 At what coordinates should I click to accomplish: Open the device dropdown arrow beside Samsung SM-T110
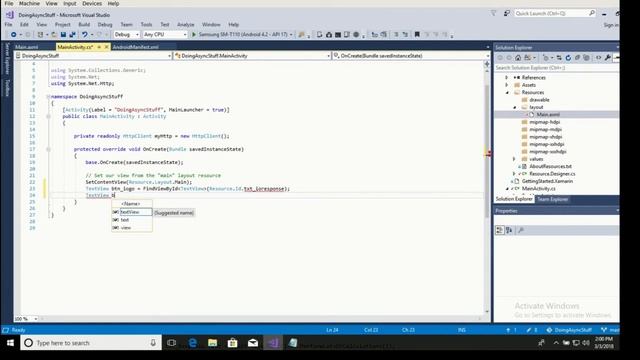click(x=291, y=35)
